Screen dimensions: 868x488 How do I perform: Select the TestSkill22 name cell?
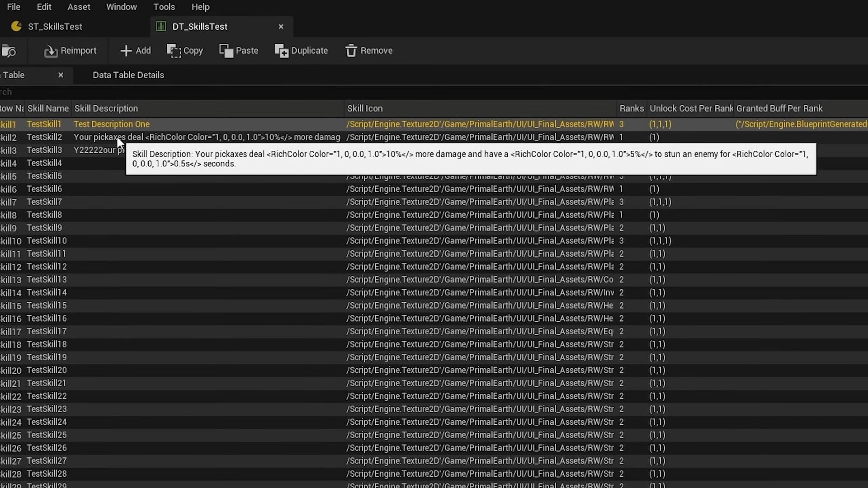[x=47, y=396]
